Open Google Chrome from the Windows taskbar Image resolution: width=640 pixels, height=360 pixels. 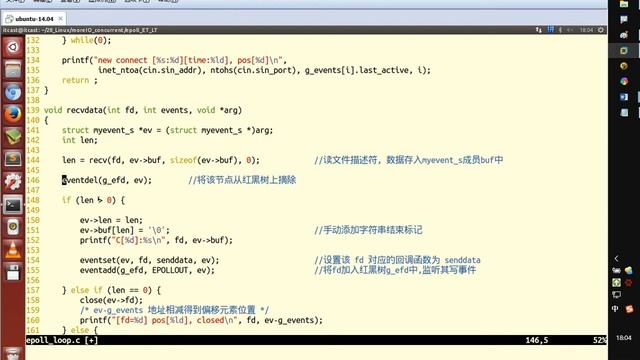tap(624, 81)
